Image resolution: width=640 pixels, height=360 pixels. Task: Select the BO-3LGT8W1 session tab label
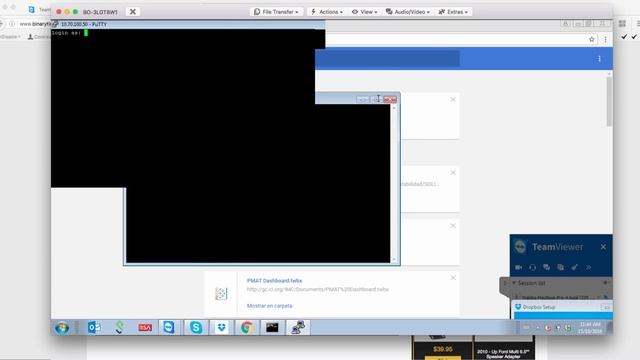pyautogui.click(x=100, y=12)
